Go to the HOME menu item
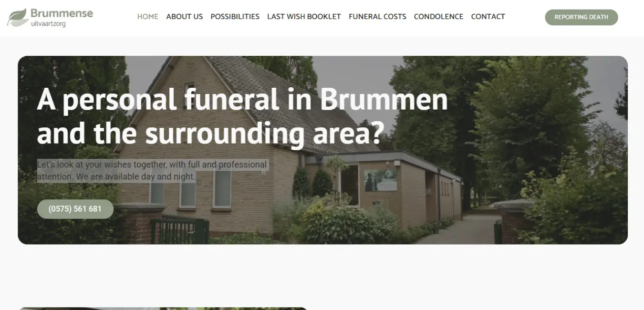Viewport: 644px width, 310px height. pyautogui.click(x=148, y=17)
